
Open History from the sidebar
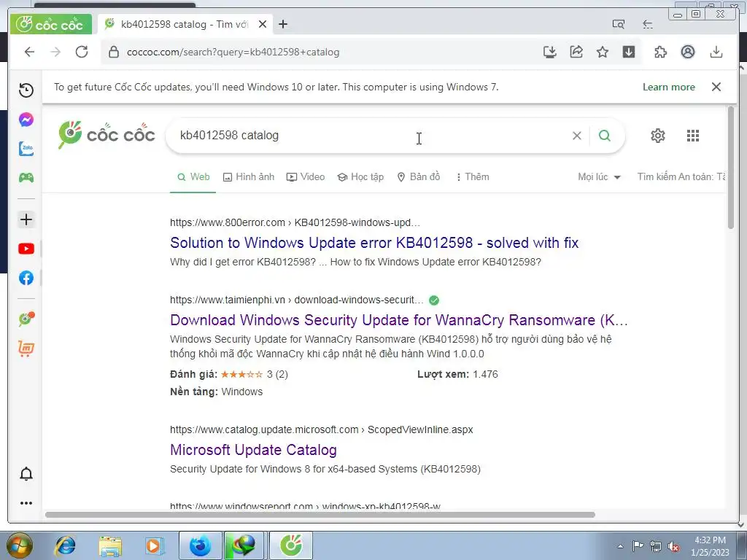pos(26,90)
